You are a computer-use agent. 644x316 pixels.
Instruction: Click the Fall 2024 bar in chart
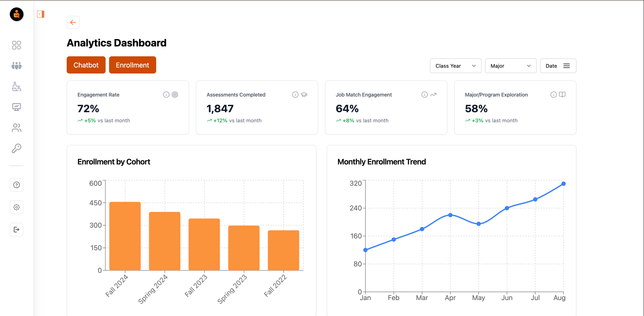pos(125,236)
